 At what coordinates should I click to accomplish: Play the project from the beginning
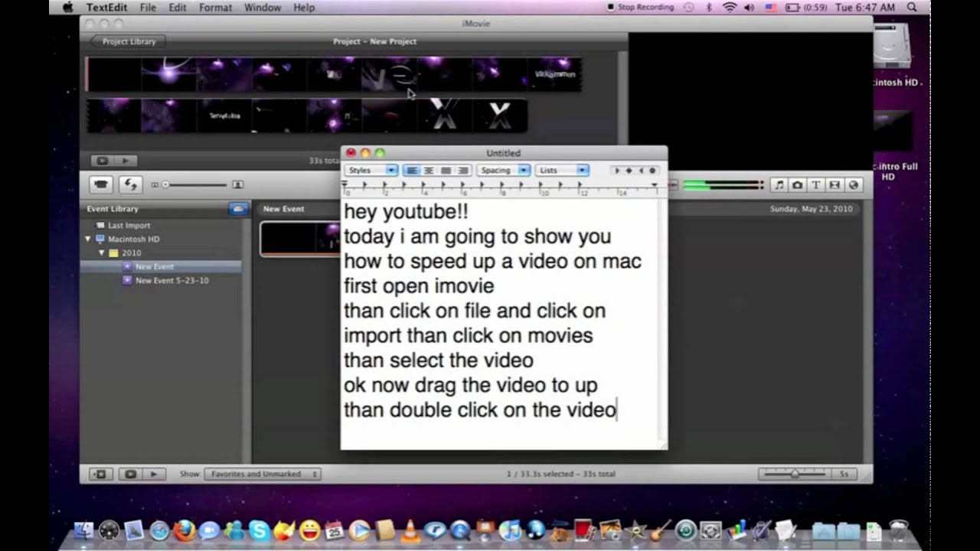126,161
